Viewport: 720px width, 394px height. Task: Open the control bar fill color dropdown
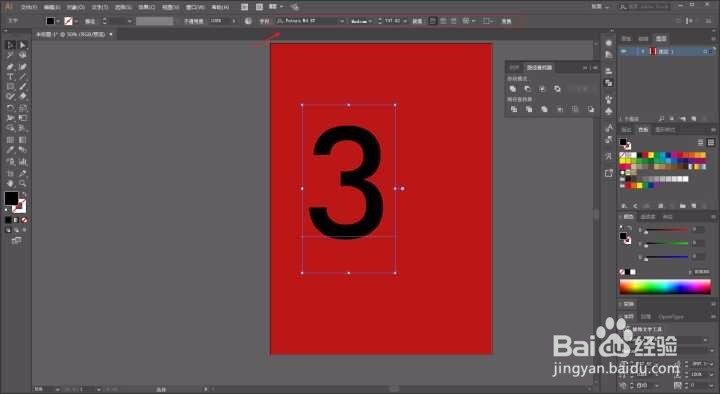(58, 21)
